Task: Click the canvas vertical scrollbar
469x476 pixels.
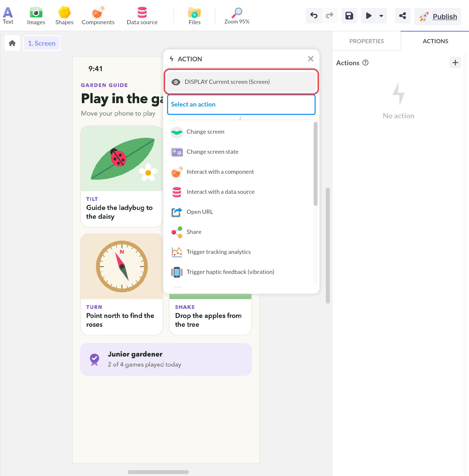Action: point(327,245)
